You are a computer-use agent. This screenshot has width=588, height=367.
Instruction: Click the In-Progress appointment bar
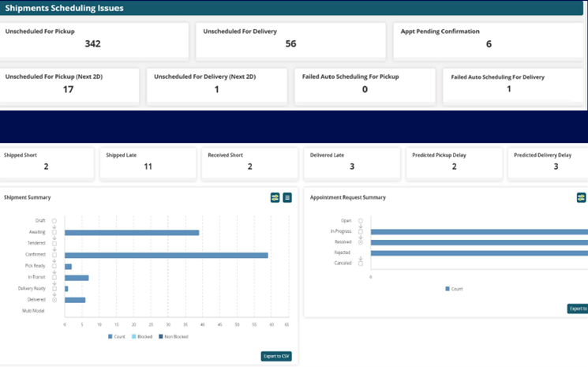[x=479, y=232]
